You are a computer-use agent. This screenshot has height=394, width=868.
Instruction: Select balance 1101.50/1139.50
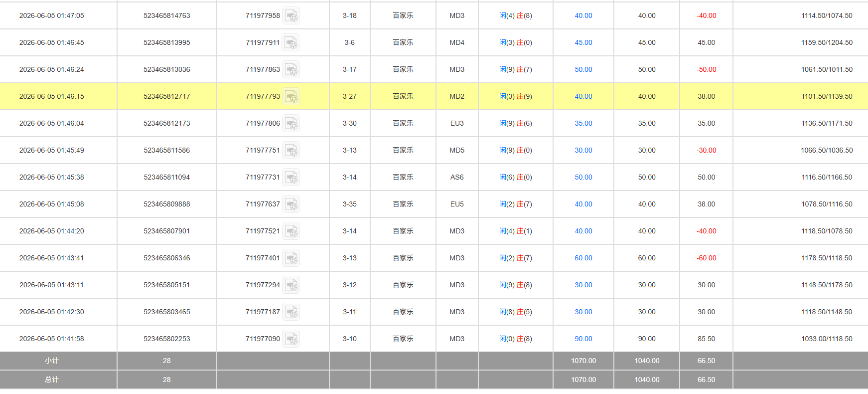[x=827, y=96]
